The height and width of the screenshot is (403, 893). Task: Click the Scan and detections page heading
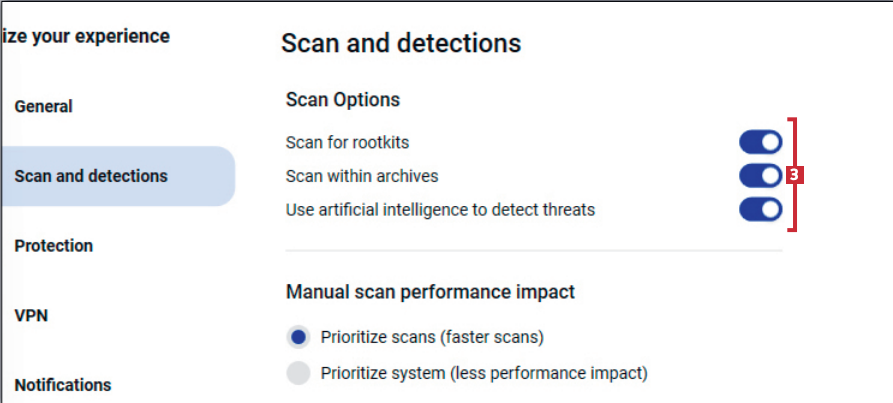pos(401,44)
